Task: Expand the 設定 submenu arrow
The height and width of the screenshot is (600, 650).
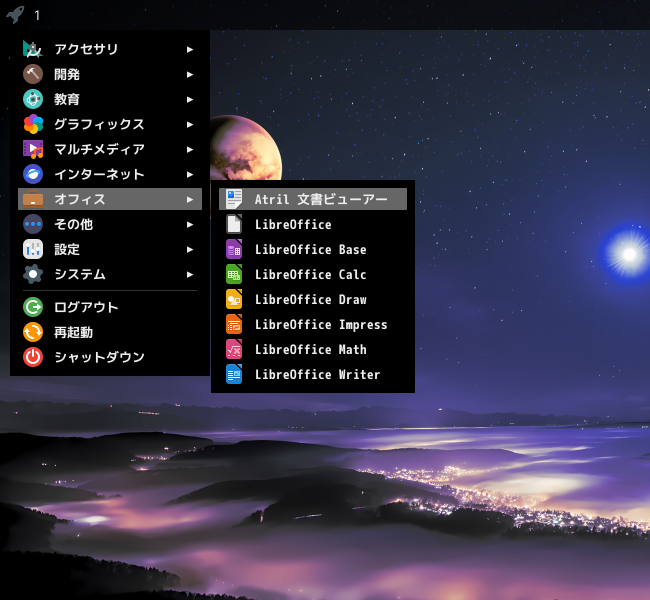Action: pyautogui.click(x=190, y=249)
